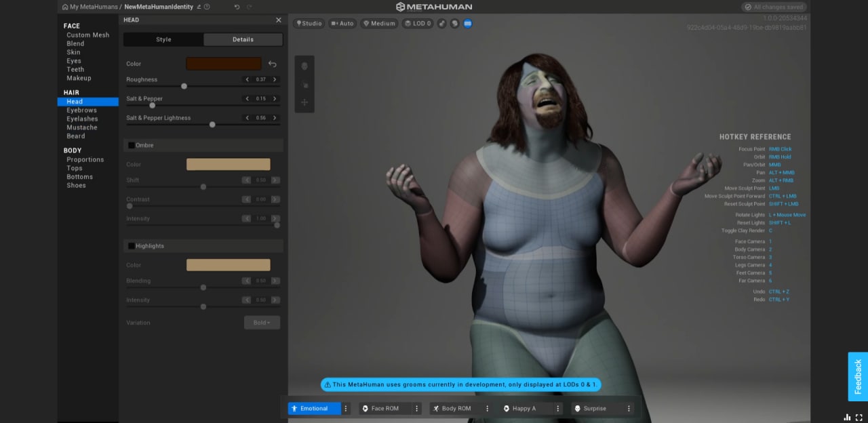Decrease Salt & Pepper Lightness with the left arrow
Screen dimensions: 868x423
click(x=247, y=117)
